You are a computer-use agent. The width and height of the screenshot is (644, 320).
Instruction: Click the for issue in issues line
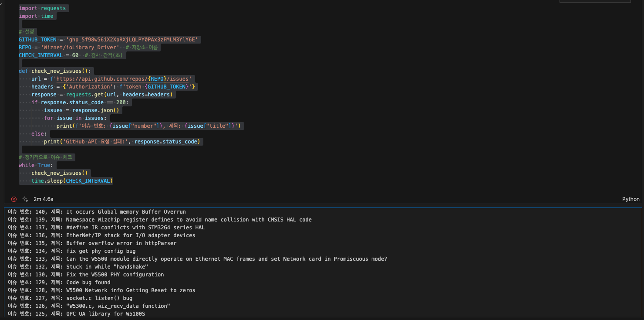(x=75, y=118)
